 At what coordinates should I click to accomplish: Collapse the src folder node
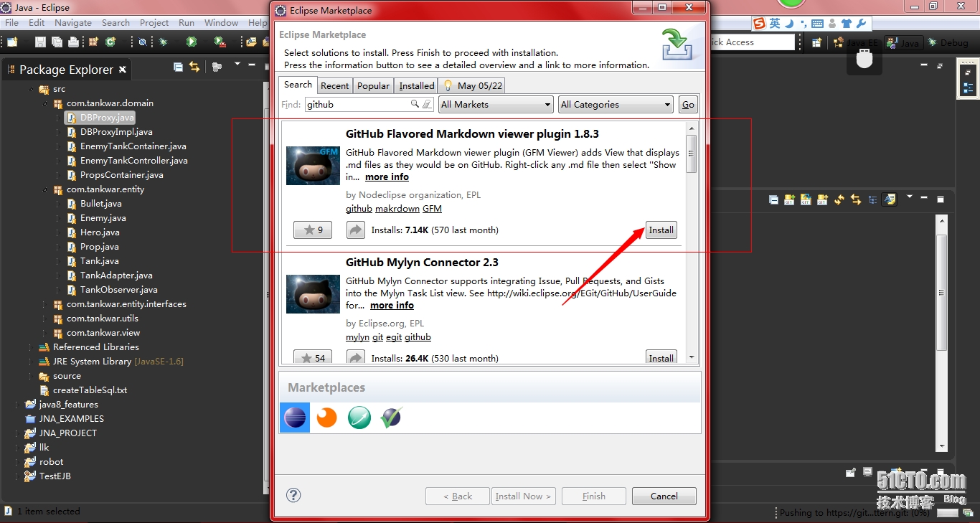(32, 89)
